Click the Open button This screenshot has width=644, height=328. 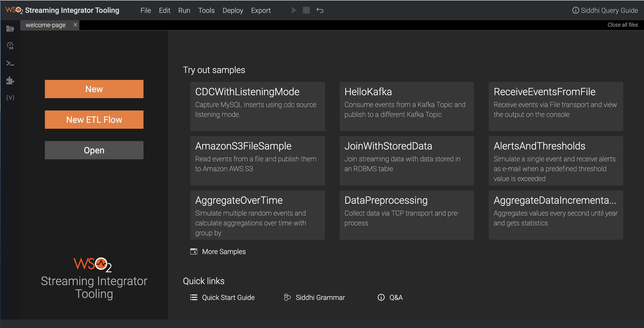point(94,150)
